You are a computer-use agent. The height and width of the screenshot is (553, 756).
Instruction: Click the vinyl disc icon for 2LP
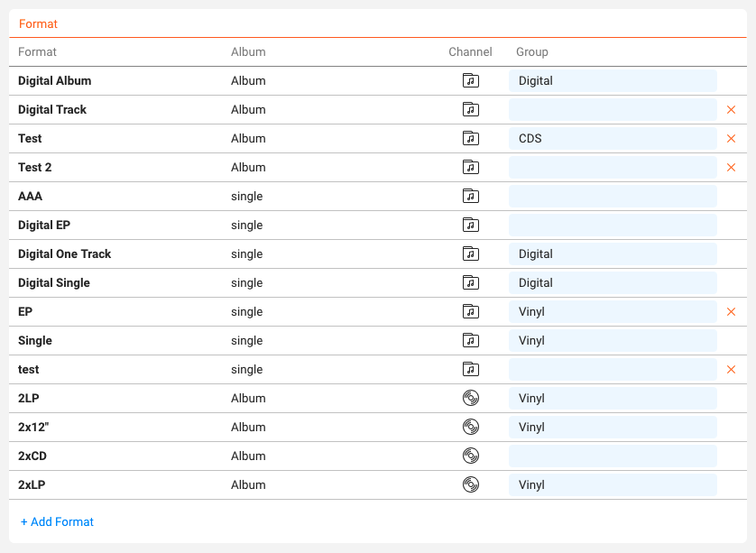pos(471,398)
